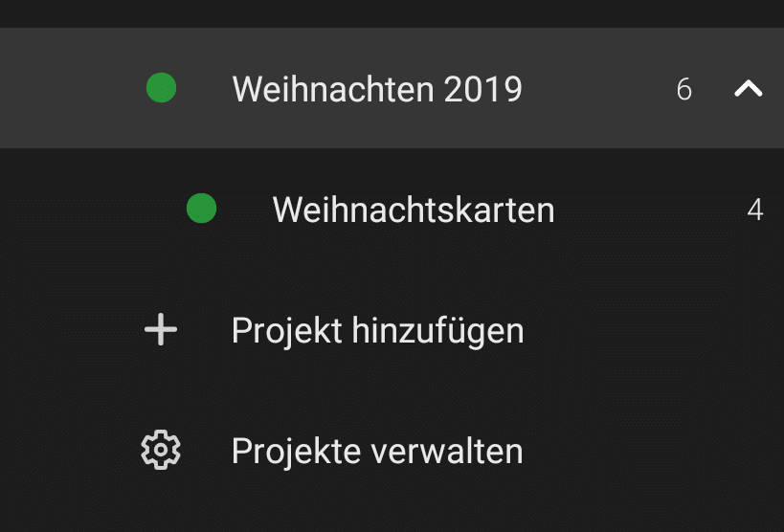Click the gear icon beside Projekte verwalten
Image resolution: width=784 pixels, height=532 pixels.
(x=161, y=450)
